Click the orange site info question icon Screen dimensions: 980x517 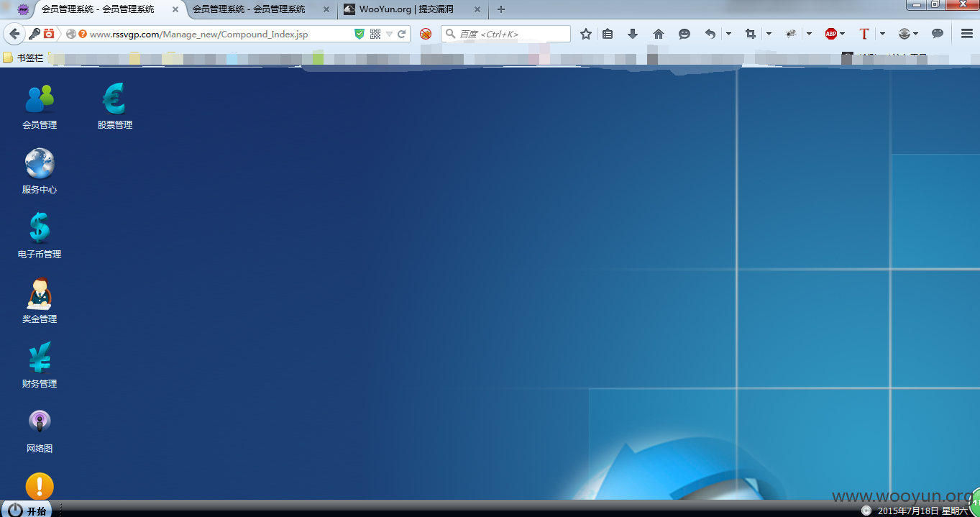tap(83, 34)
